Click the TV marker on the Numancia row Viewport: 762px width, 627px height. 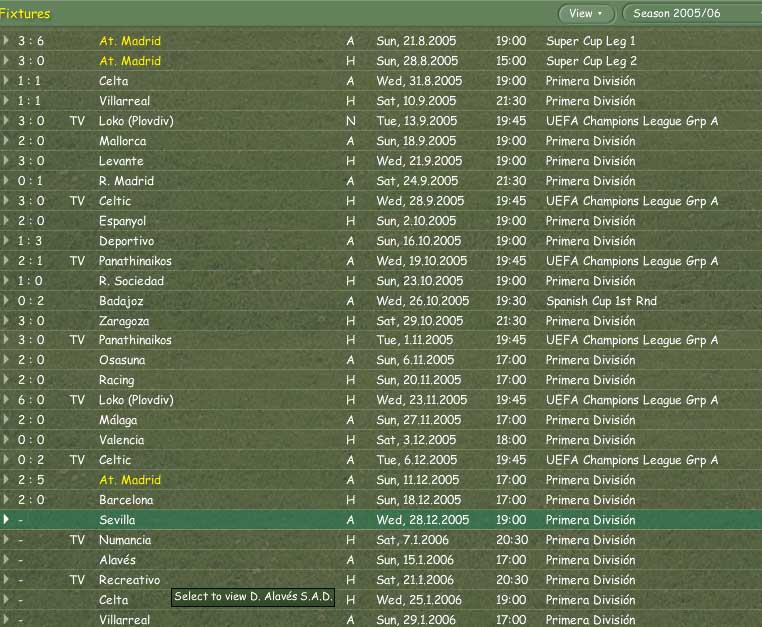click(x=77, y=540)
